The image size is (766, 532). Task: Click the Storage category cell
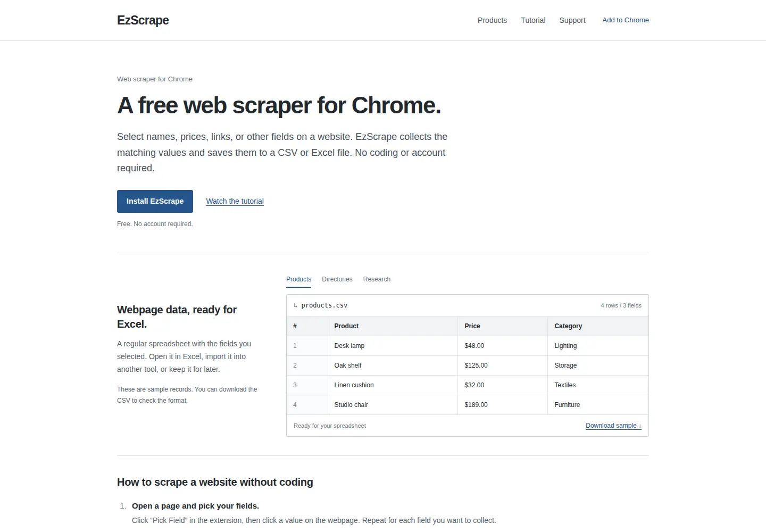[x=598, y=365]
